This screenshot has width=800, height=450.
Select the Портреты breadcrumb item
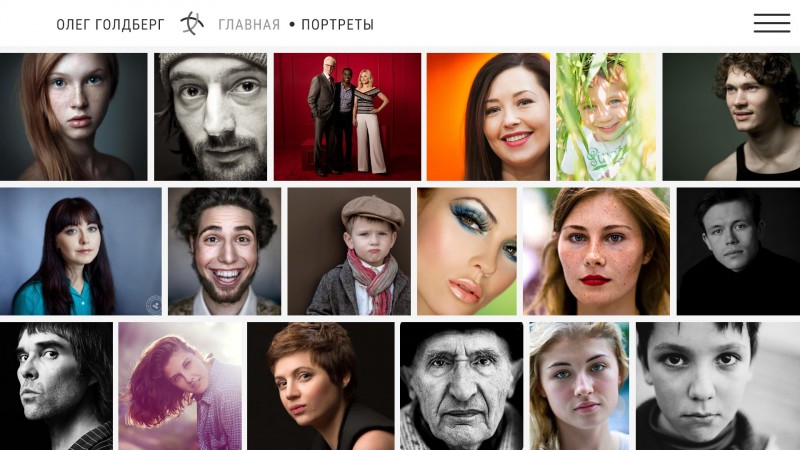(337, 24)
